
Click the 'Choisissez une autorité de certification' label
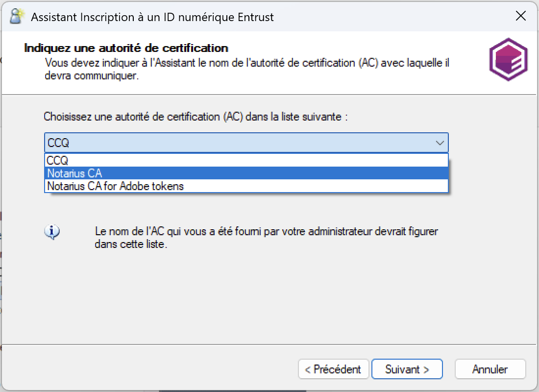[196, 117]
